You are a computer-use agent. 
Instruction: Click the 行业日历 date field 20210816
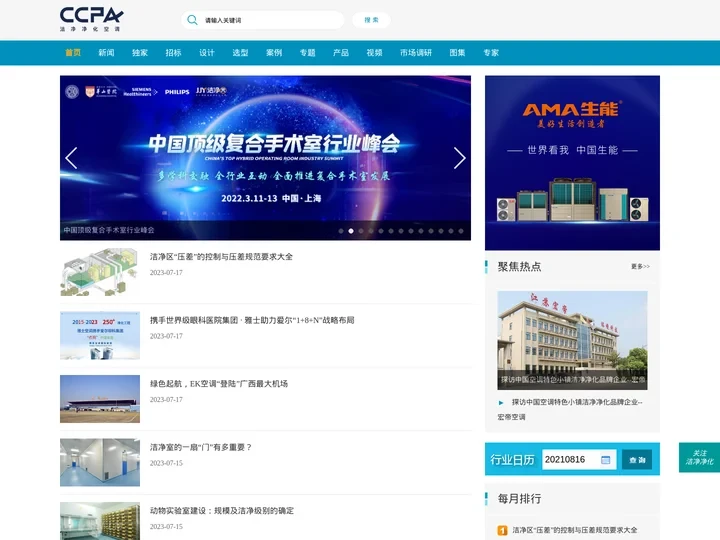click(579, 460)
